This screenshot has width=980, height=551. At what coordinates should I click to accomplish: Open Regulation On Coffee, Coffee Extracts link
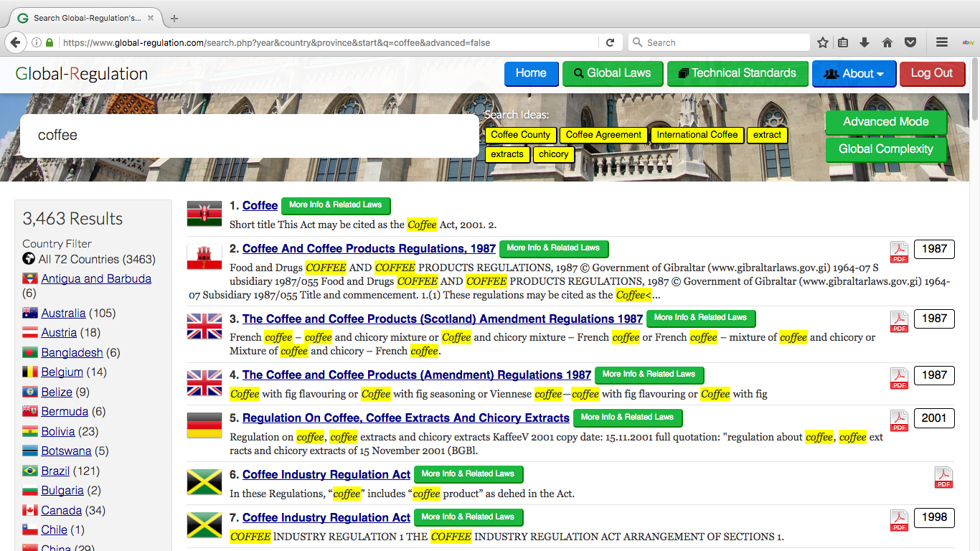(x=406, y=418)
